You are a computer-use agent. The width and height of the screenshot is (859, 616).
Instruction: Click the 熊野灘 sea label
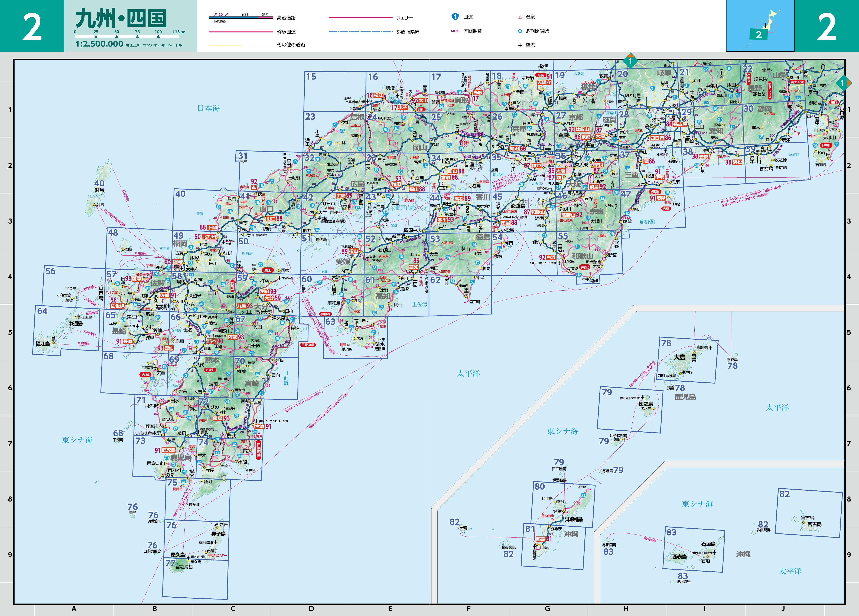pos(647,221)
